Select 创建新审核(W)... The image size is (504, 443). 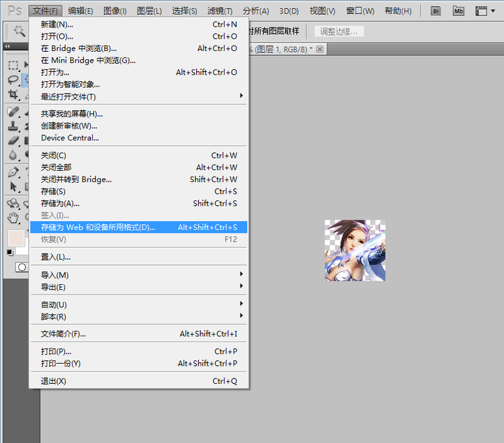click(x=138, y=126)
